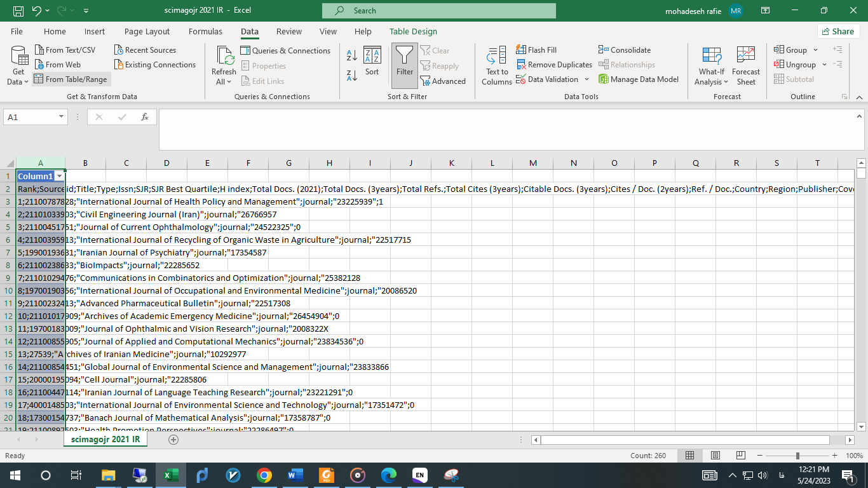Click the Name Box showing A1
The width and height of the screenshot is (868, 488).
(30, 117)
